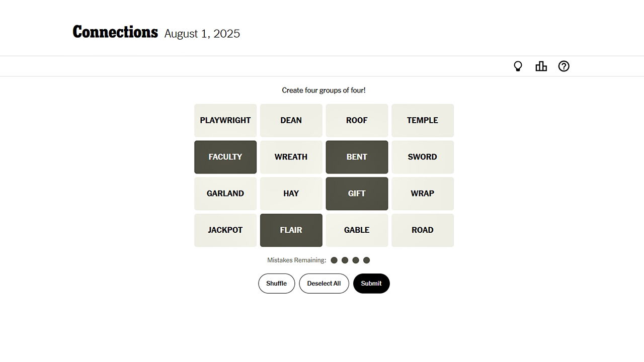Screen dimensions: 644x362
Task: Click the Connections title logo
Action: click(x=115, y=32)
